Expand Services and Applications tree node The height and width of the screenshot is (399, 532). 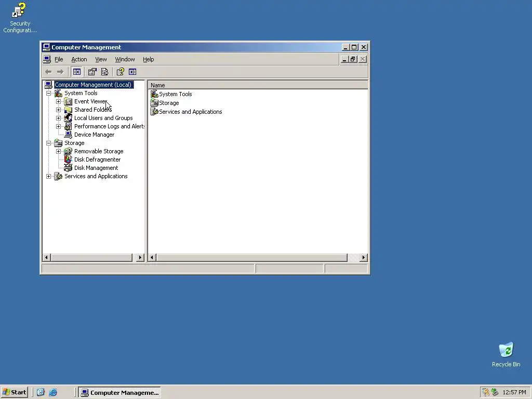pos(48,177)
